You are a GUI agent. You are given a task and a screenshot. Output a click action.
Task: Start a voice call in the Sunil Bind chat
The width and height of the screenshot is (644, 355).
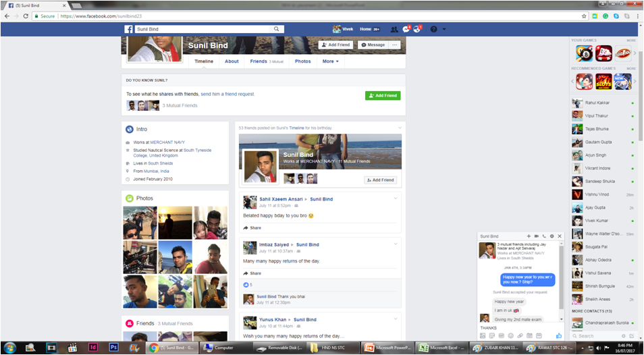(x=544, y=236)
